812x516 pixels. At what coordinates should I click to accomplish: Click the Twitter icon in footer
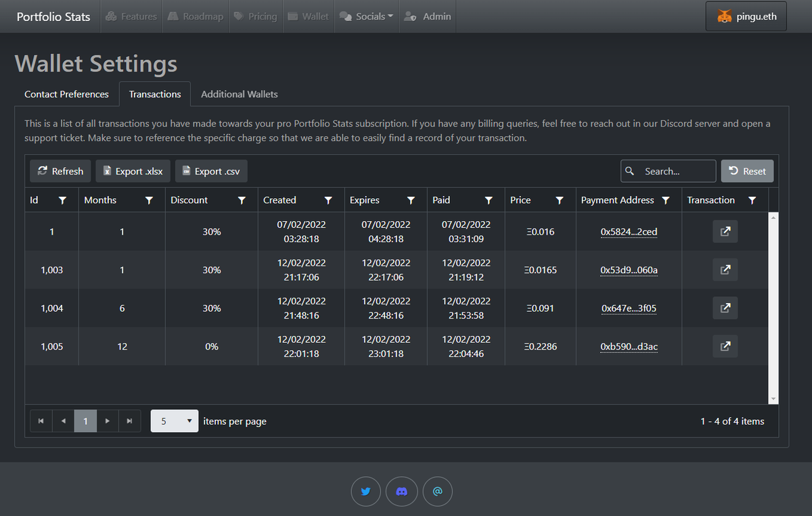366,492
